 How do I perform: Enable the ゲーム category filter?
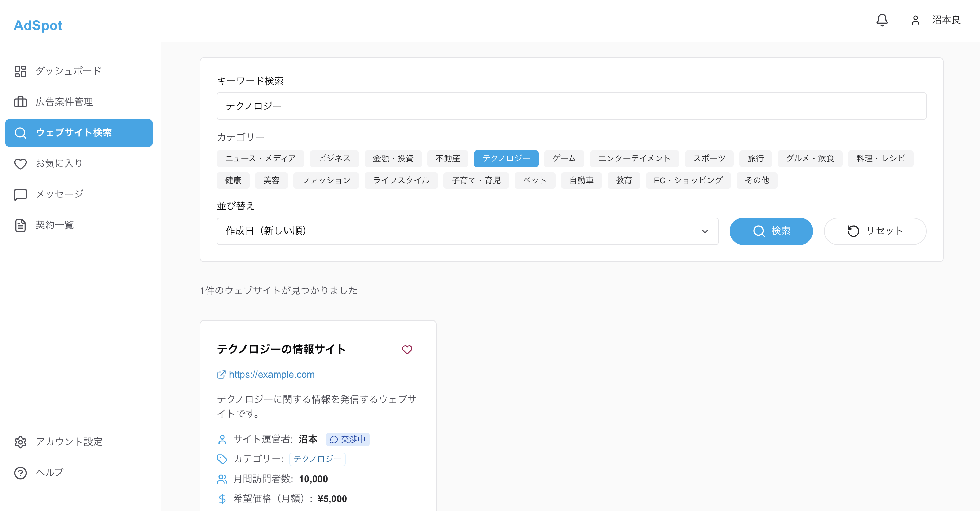(564, 158)
